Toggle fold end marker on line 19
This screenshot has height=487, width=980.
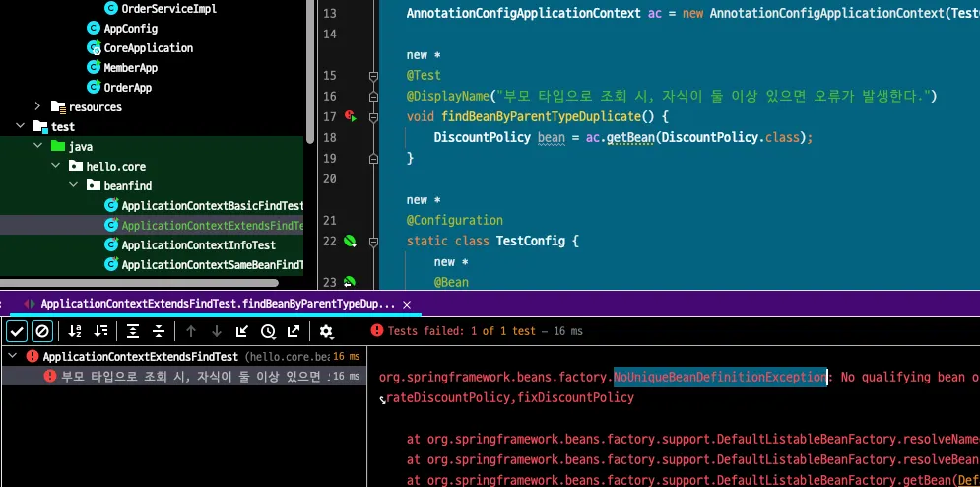(373, 159)
